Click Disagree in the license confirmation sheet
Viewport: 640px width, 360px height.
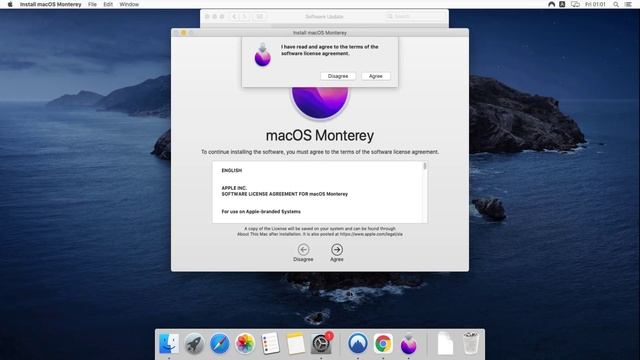tap(338, 76)
